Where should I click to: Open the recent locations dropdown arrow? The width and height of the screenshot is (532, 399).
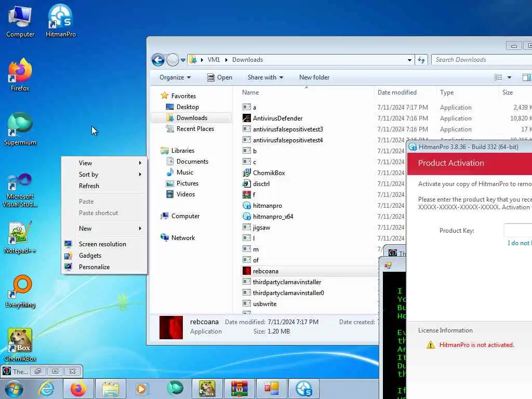[183, 60]
